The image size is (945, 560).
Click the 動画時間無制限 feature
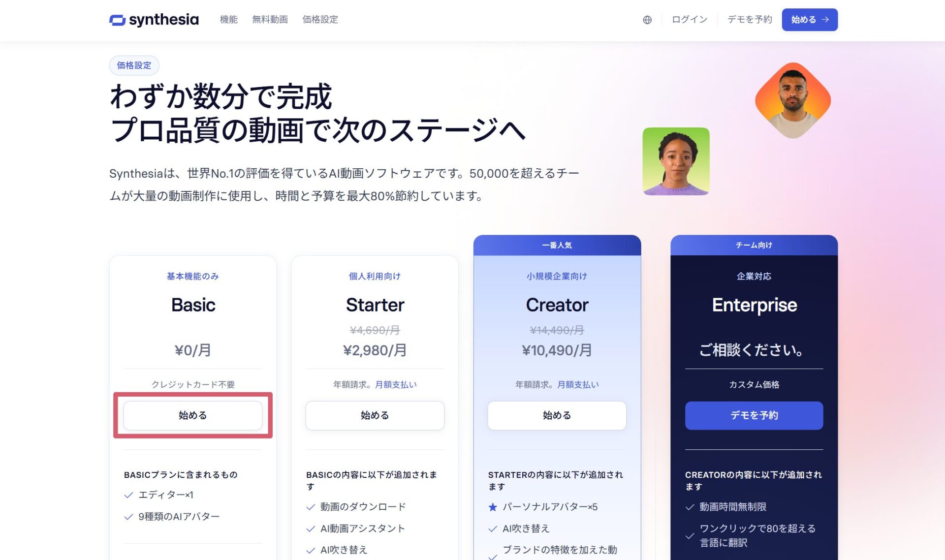pyautogui.click(x=733, y=506)
